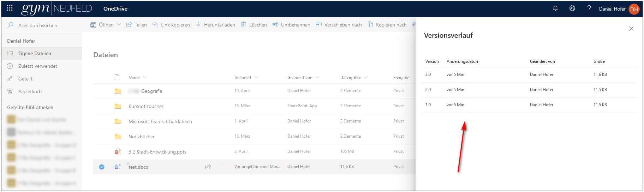Open the 3.2 Stadt-Entwicklung.pptx file
This screenshot has height=192, width=644.
(157, 152)
